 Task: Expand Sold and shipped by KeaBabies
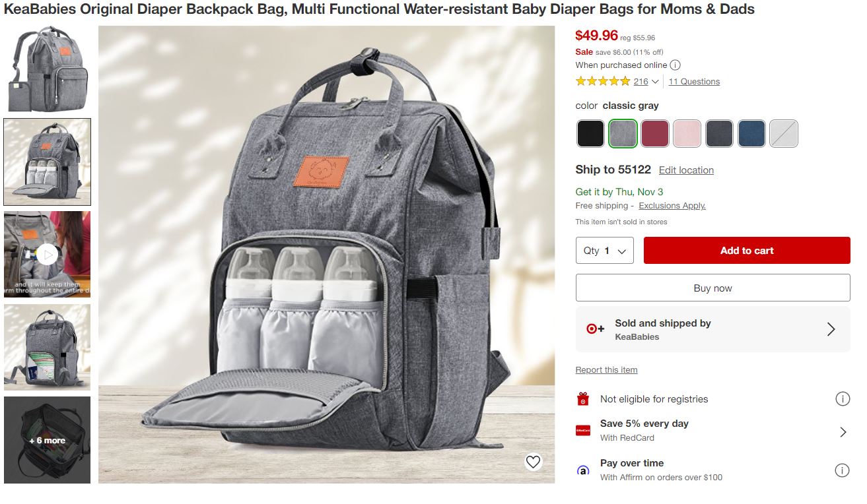pyautogui.click(x=712, y=329)
